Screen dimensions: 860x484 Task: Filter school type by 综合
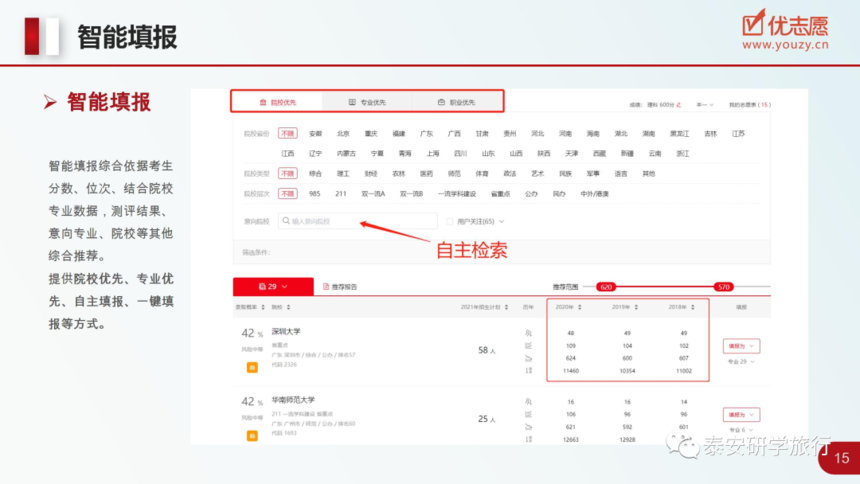[315, 173]
